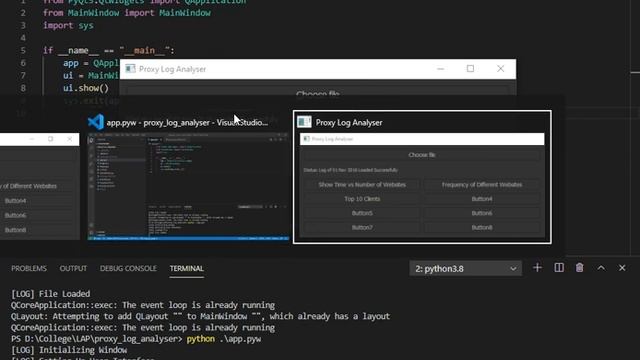Viewport: 640px width, 360px height.
Task: Click Button6 in leftmost partial window thumbnail
Action: pyautogui.click(x=16, y=215)
